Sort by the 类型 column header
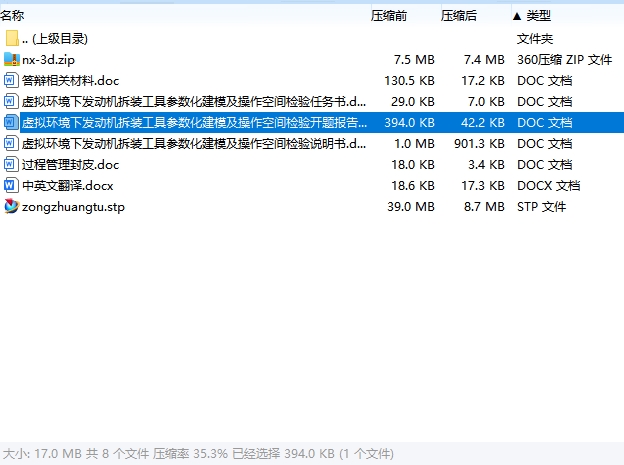The width and height of the screenshot is (624, 465). (x=538, y=16)
